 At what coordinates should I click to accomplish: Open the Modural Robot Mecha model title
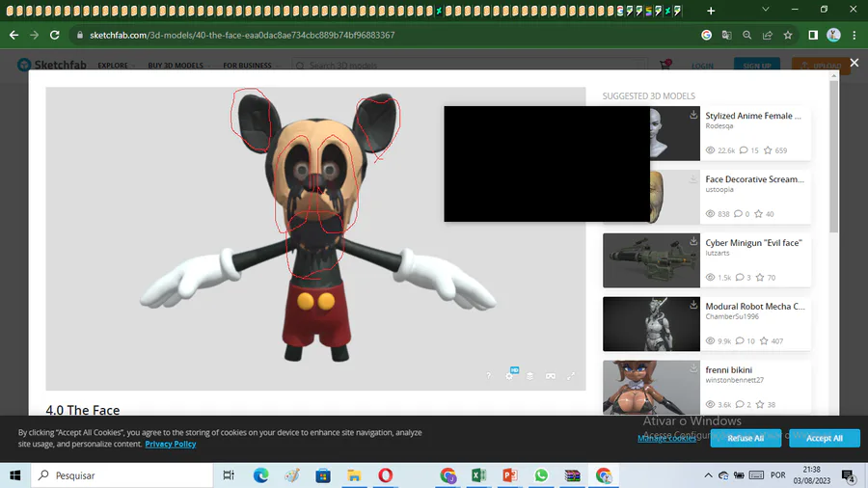[755, 307]
